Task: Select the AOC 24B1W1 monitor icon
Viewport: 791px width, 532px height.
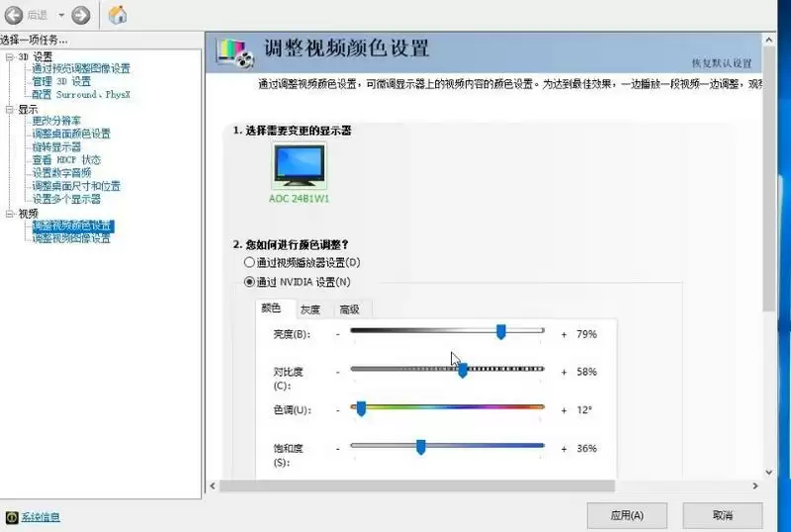Action: point(300,166)
